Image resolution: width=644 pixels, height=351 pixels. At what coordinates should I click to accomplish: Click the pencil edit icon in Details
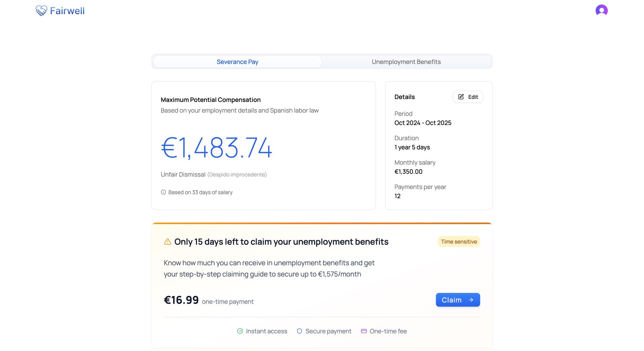(461, 97)
